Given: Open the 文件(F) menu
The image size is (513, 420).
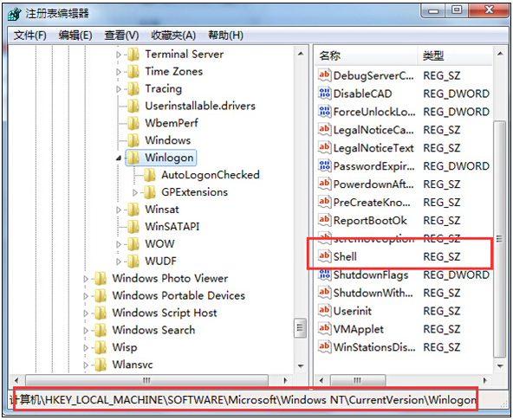Looking at the screenshot, I should 29,36.
